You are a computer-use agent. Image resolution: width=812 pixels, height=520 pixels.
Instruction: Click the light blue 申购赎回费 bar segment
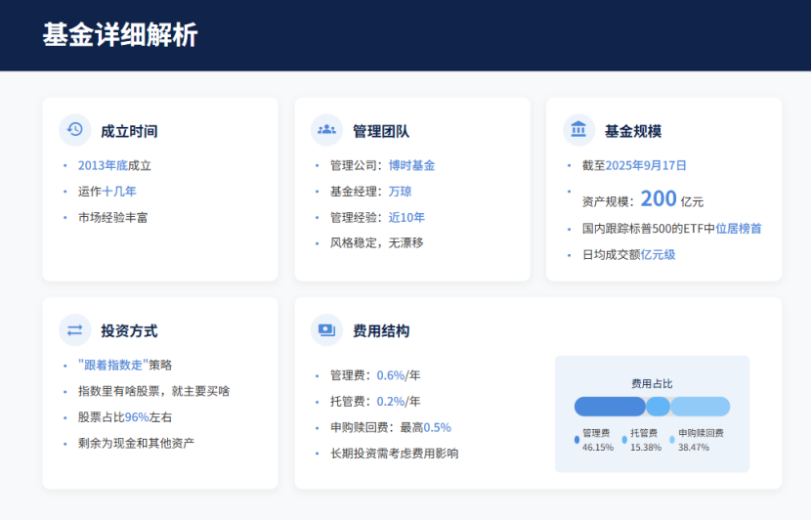click(x=701, y=407)
